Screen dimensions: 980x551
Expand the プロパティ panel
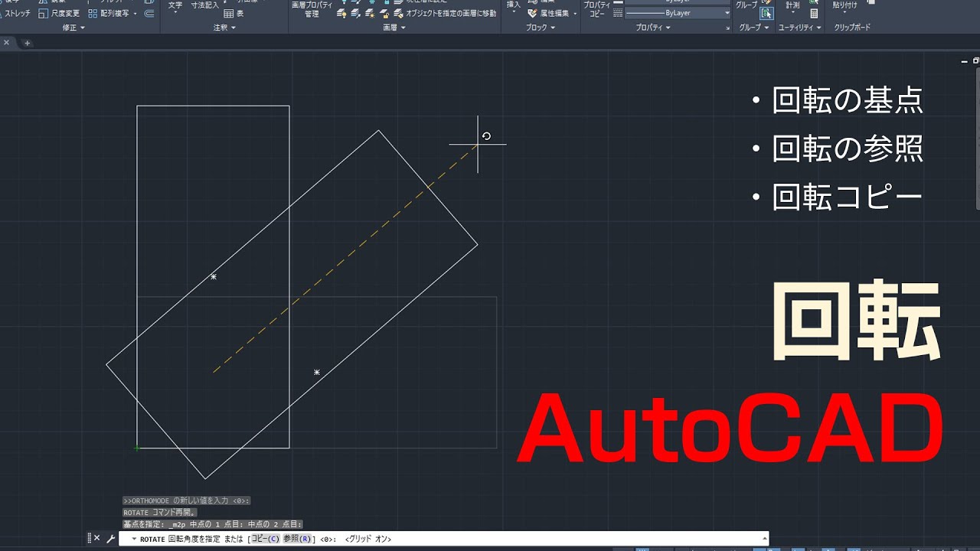(x=653, y=28)
